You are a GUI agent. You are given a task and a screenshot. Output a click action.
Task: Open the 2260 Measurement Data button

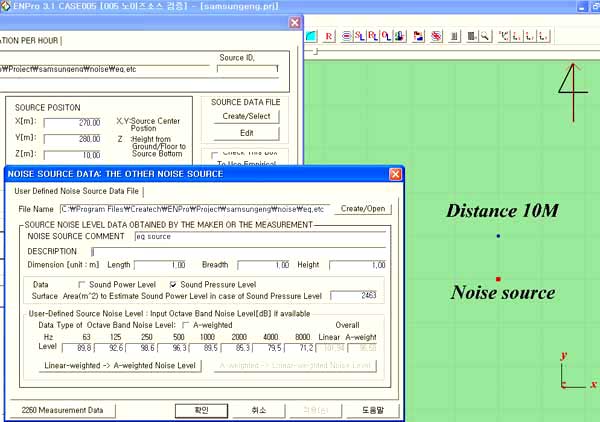coord(62,410)
